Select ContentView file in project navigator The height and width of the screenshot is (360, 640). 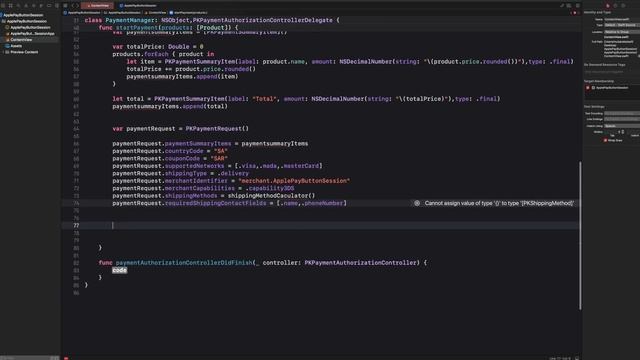tap(21, 40)
